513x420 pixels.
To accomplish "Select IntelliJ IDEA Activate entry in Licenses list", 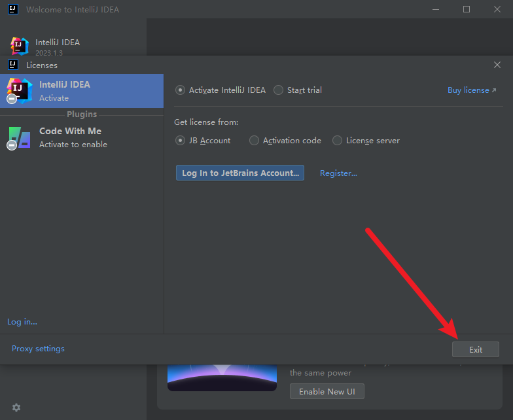I will pos(82,91).
